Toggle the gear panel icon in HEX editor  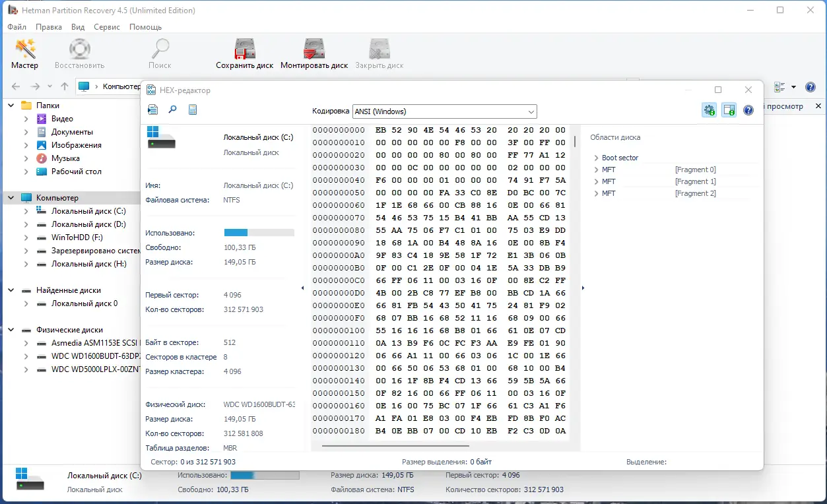[709, 110]
